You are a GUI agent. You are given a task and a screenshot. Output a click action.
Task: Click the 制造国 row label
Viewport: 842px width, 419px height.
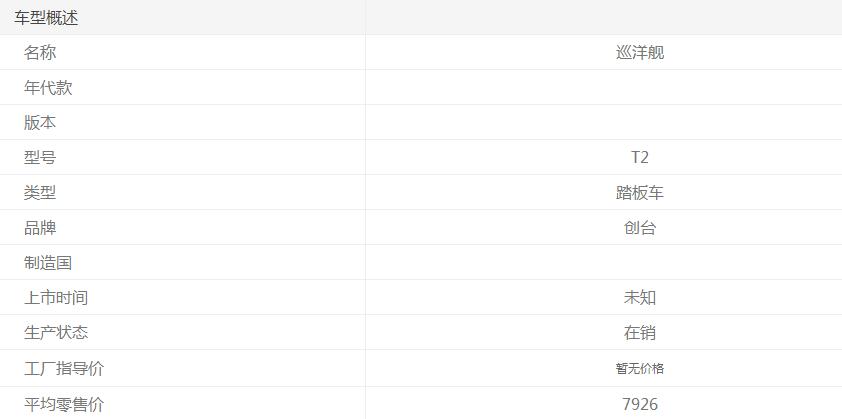click(48, 263)
